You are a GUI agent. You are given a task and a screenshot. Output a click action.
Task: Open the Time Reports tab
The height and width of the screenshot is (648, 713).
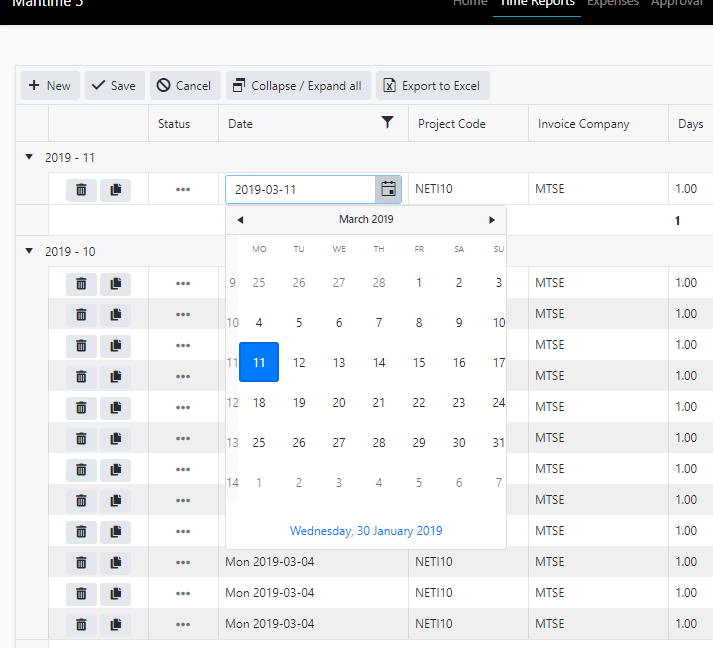point(537,4)
